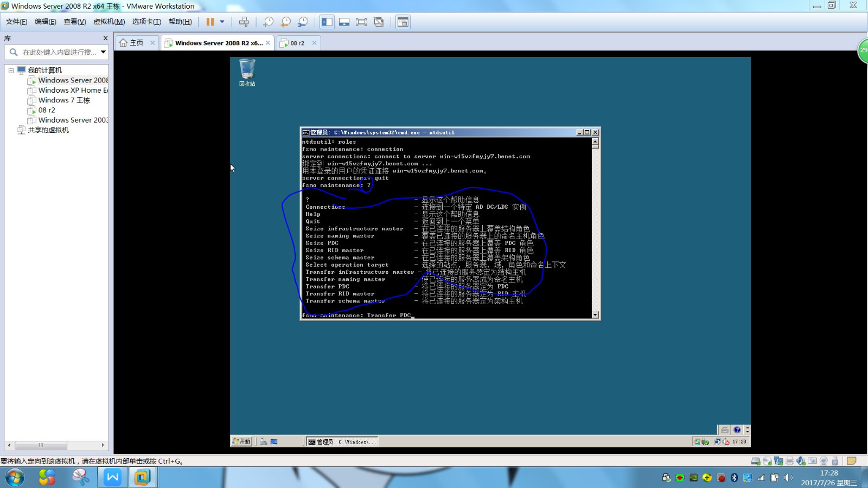Open the 文件(F) menu
Image resolution: width=868 pixels, height=488 pixels.
(16, 22)
